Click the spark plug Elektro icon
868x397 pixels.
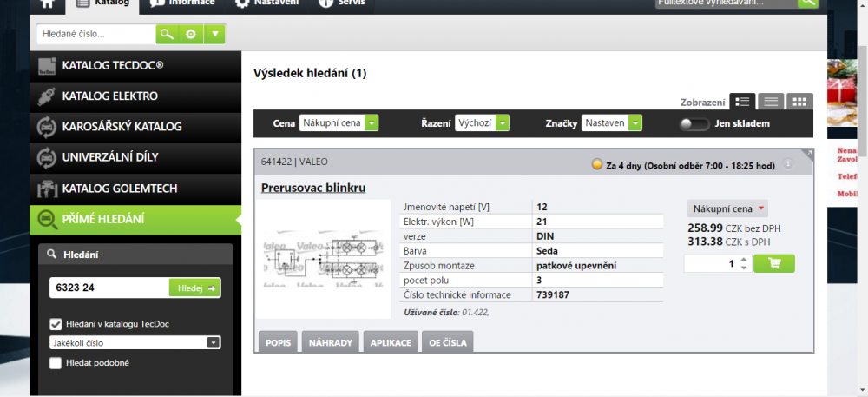click(47, 96)
